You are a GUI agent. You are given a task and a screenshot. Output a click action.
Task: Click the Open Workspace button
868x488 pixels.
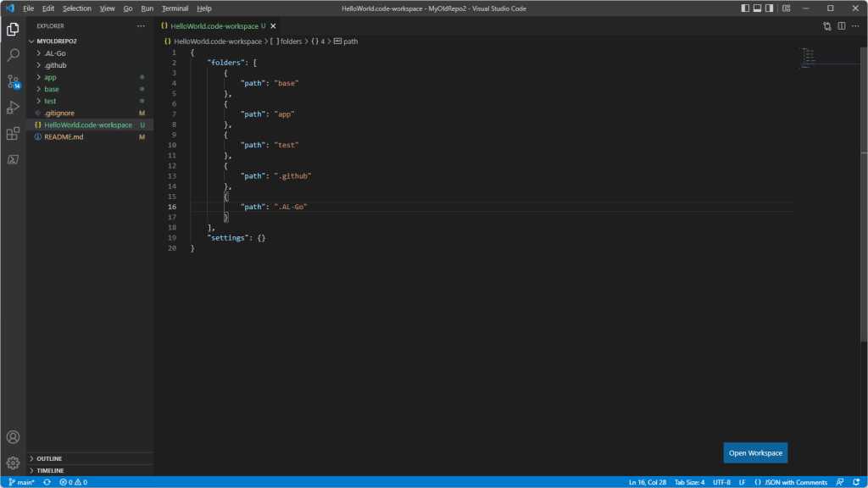point(755,453)
